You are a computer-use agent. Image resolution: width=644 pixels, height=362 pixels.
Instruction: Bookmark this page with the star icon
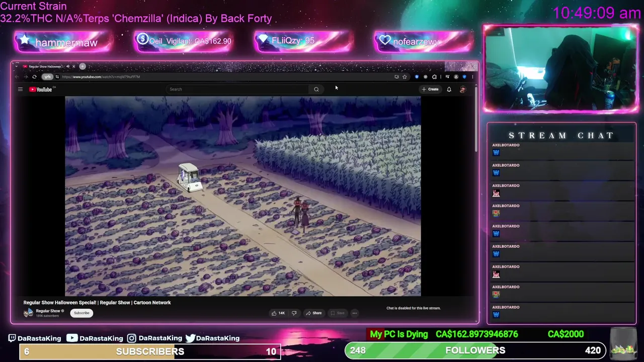click(x=405, y=77)
